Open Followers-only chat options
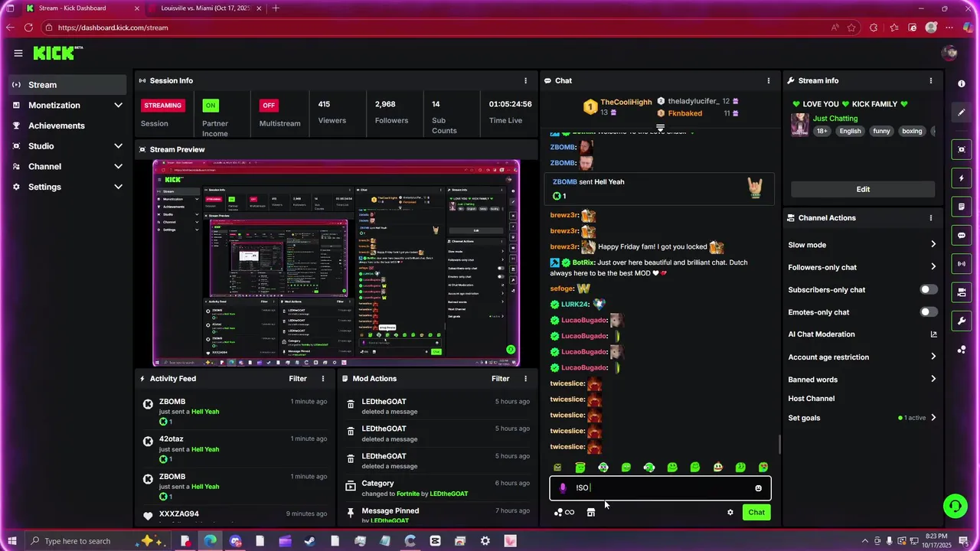The height and width of the screenshot is (551, 980). (x=862, y=267)
